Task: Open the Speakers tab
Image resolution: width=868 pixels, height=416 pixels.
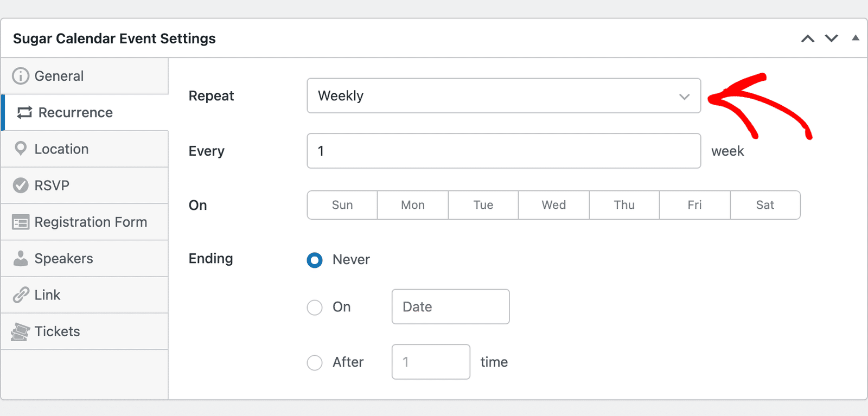Action: [85, 259]
